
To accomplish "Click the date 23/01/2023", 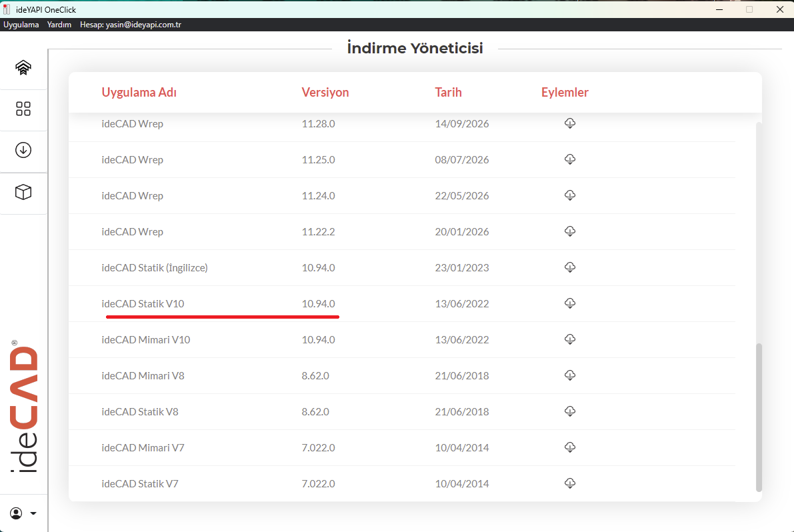I will click(462, 267).
